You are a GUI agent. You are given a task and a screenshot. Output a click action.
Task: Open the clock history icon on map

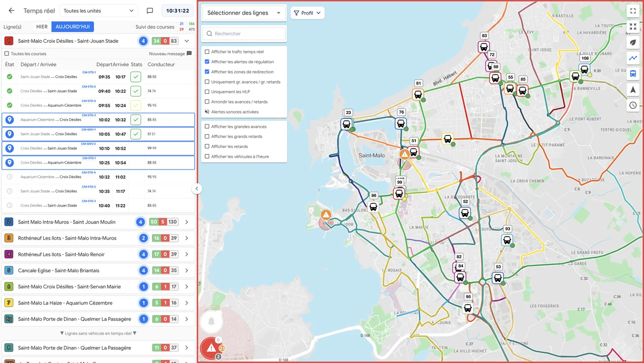pyautogui.click(x=633, y=105)
